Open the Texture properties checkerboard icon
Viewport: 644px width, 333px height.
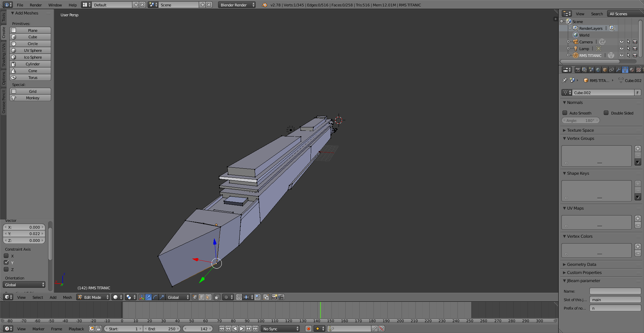point(639,70)
